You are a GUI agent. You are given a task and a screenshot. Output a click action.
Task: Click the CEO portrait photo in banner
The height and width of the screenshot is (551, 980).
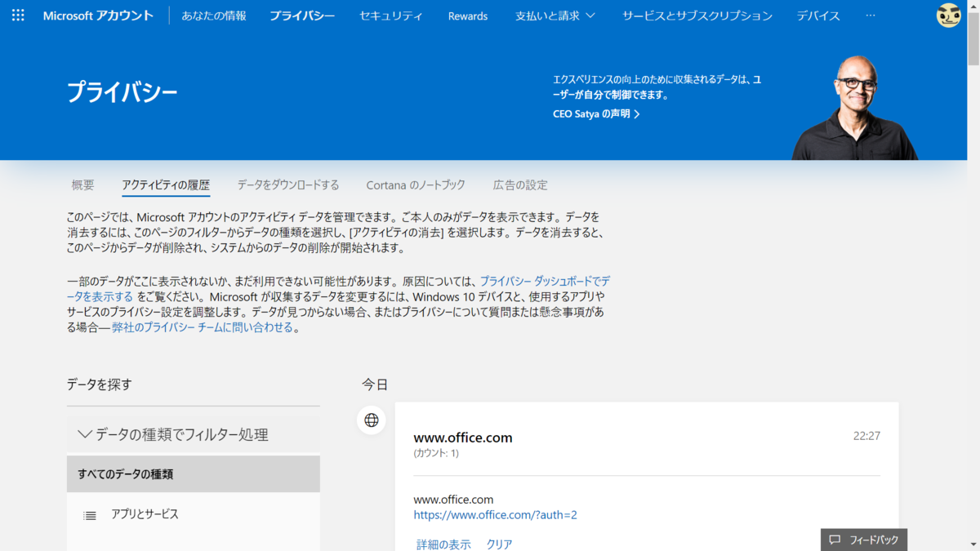(x=856, y=107)
